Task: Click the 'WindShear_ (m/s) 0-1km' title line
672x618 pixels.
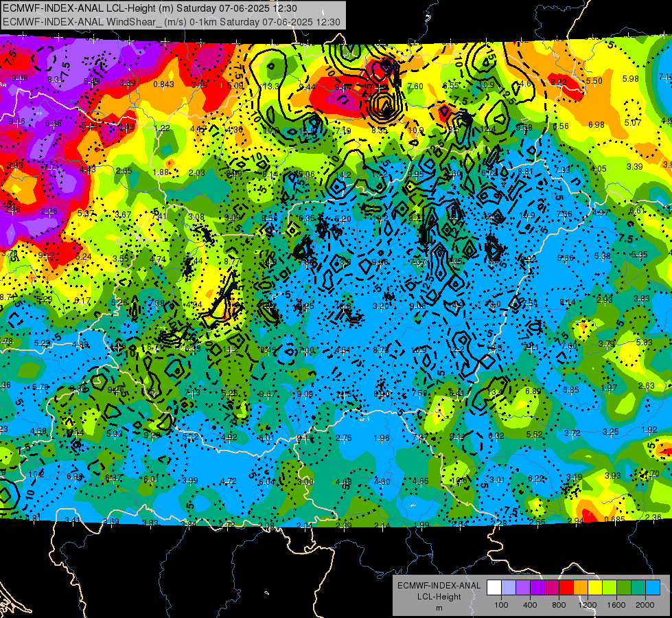Action: (172, 22)
